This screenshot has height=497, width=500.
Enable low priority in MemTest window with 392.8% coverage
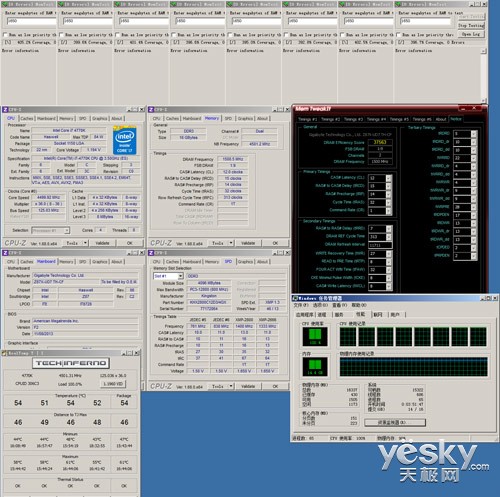[x=286, y=34]
